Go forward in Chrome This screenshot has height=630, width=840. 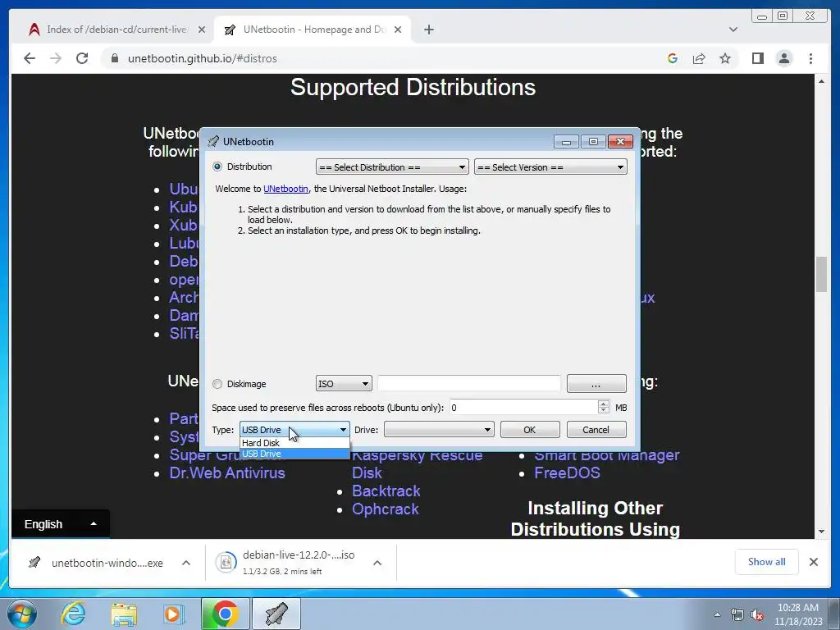(56, 58)
